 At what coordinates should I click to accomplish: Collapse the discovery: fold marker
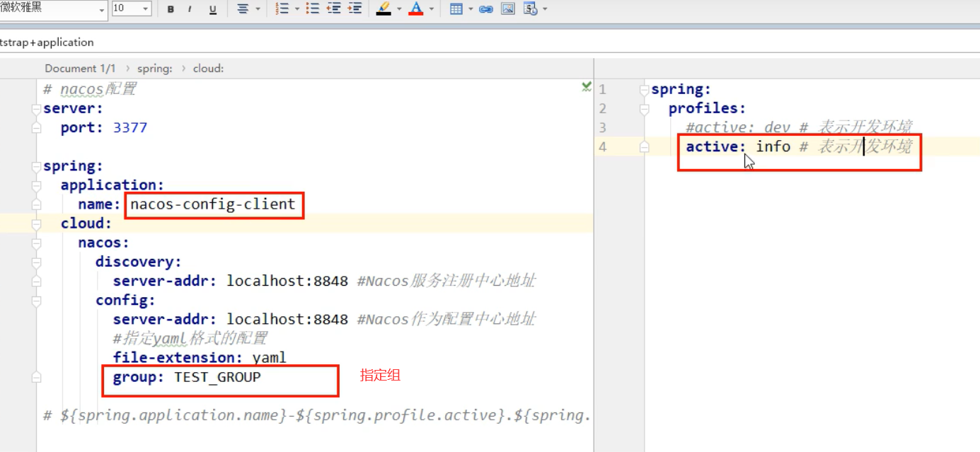point(36,262)
